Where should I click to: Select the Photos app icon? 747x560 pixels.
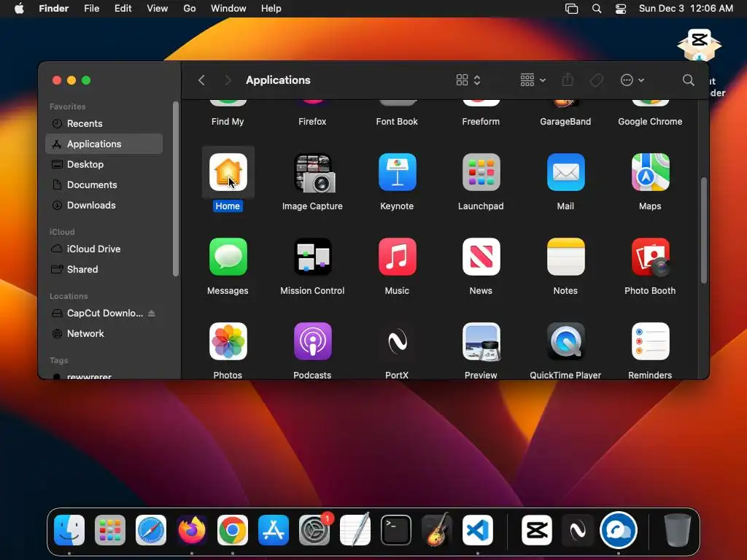[228, 341]
